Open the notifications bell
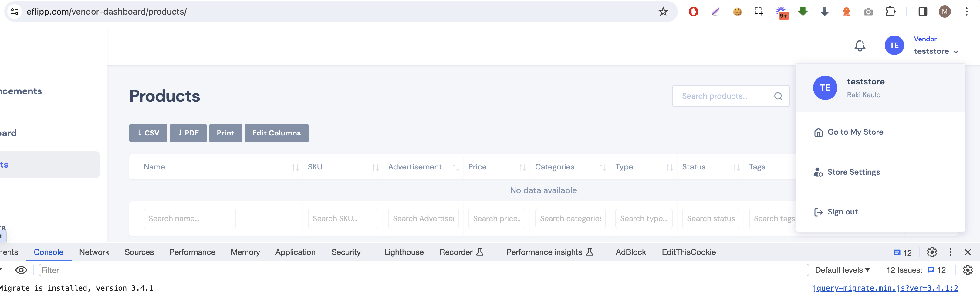The height and width of the screenshot is (308, 980). (860, 46)
